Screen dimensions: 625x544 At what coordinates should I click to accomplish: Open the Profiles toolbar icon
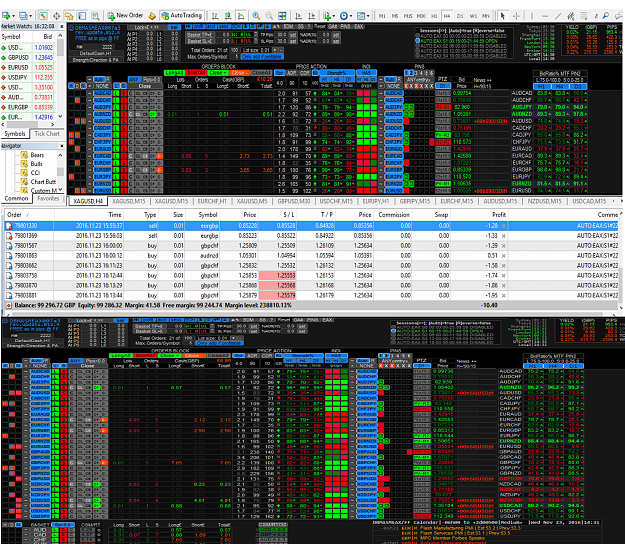23,16
